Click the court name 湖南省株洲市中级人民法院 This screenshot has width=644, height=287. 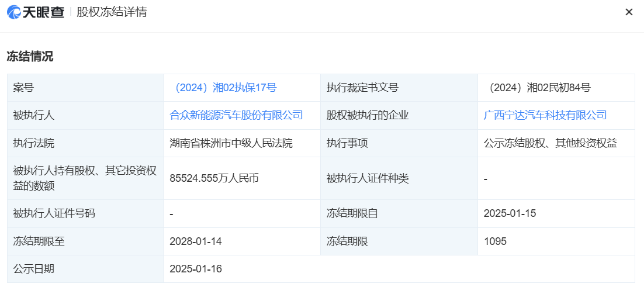click(x=231, y=143)
